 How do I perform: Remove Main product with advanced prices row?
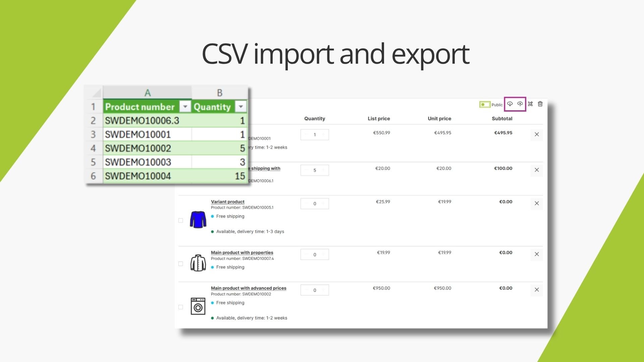[537, 290]
